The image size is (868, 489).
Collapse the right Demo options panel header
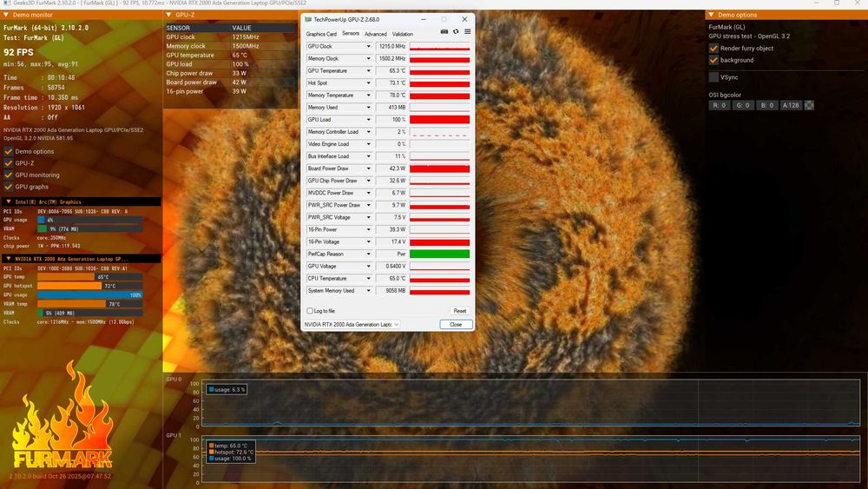coord(711,15)
